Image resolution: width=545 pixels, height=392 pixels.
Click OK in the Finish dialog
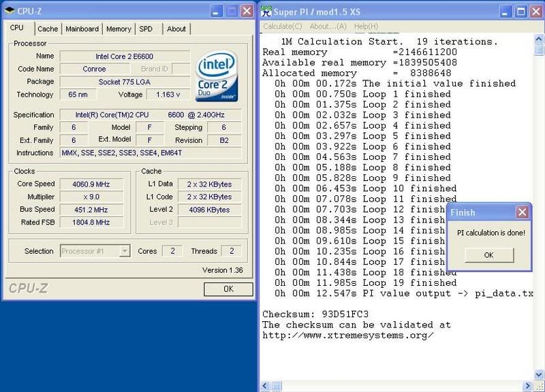(x=488, y=255)
